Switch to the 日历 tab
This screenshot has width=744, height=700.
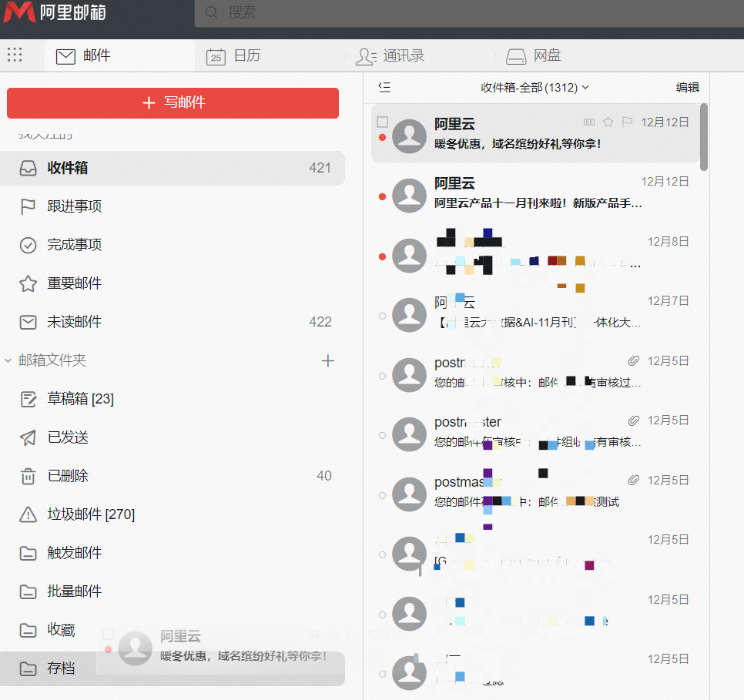coord(233,55)
